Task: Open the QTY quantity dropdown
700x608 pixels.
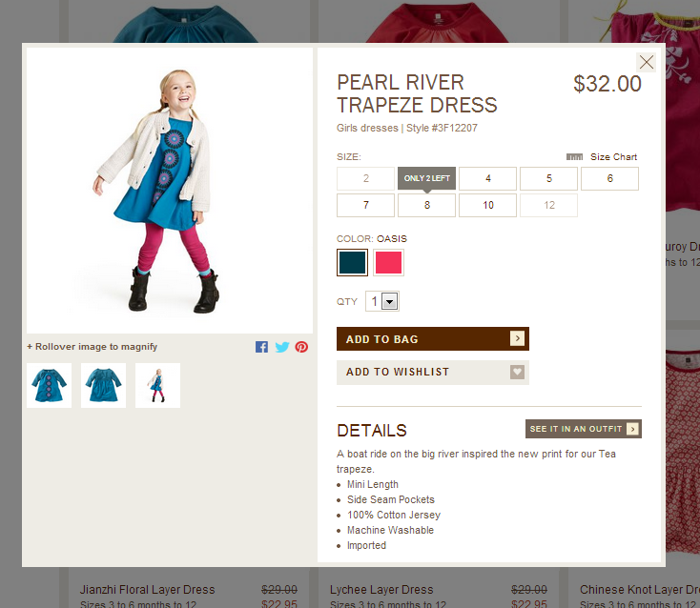Action: 382,301
